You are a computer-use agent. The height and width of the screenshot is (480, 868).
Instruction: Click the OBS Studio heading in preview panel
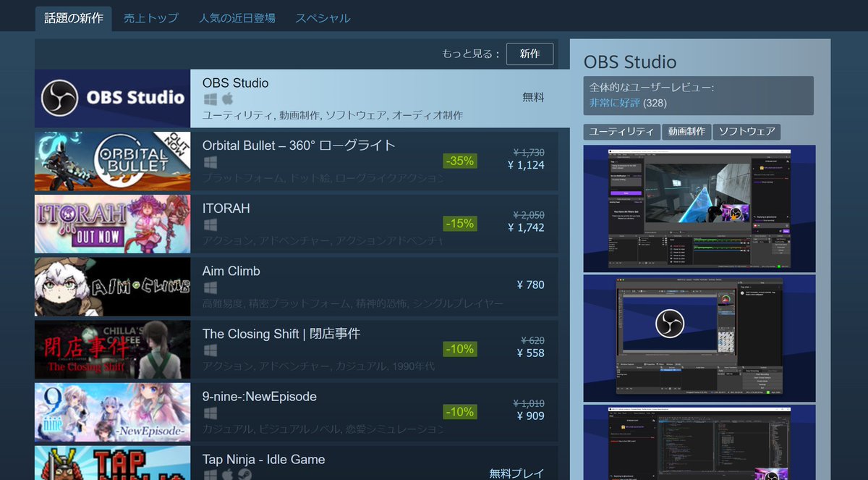click(x=630, y=62)
